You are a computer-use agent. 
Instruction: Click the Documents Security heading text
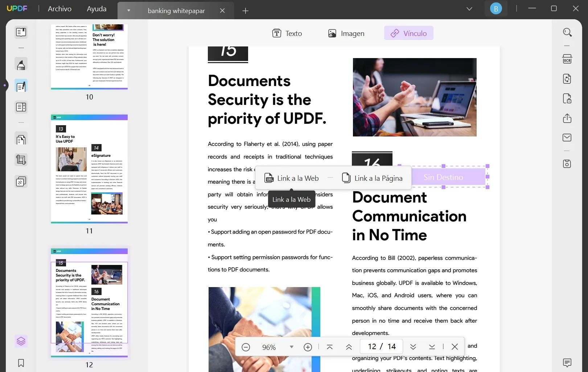tap(267, 99)
